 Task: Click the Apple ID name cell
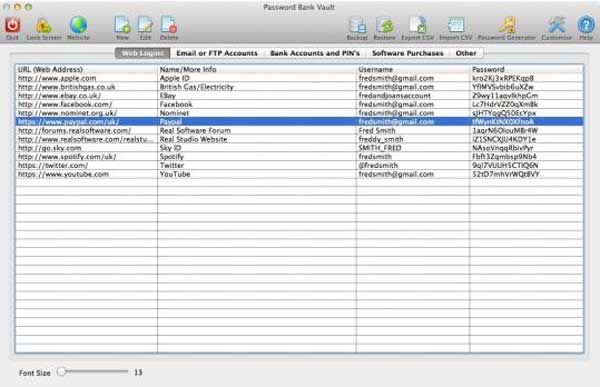coord(257,78)
